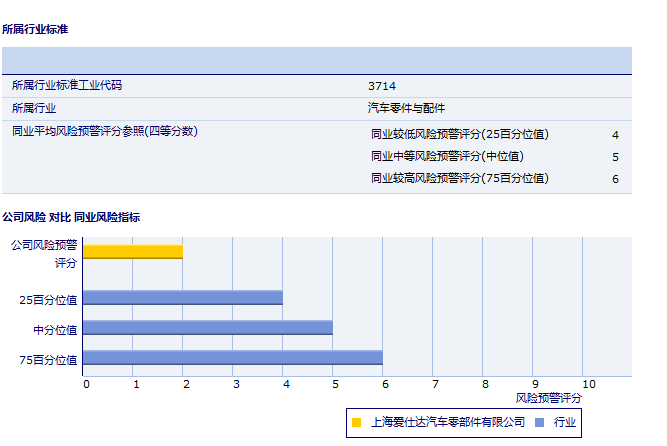Select the 汽车零件与配件 industry value

pos(406,108)
